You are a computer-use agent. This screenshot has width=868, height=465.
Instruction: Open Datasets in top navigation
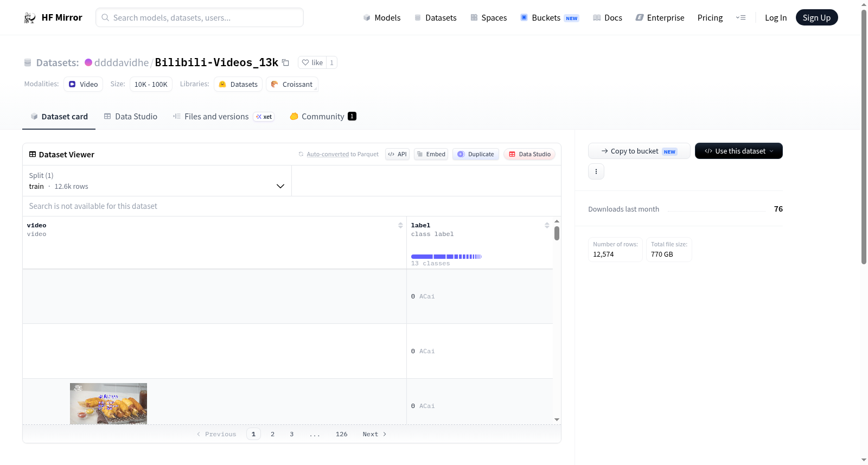pyautogui.click(x=435, y=18)
